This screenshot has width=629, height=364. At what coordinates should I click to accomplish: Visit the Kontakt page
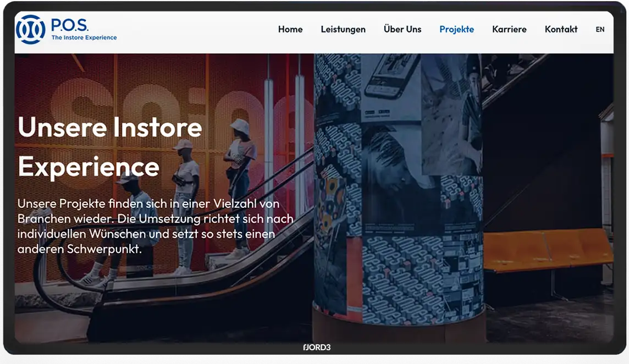(x=561, y=30)
